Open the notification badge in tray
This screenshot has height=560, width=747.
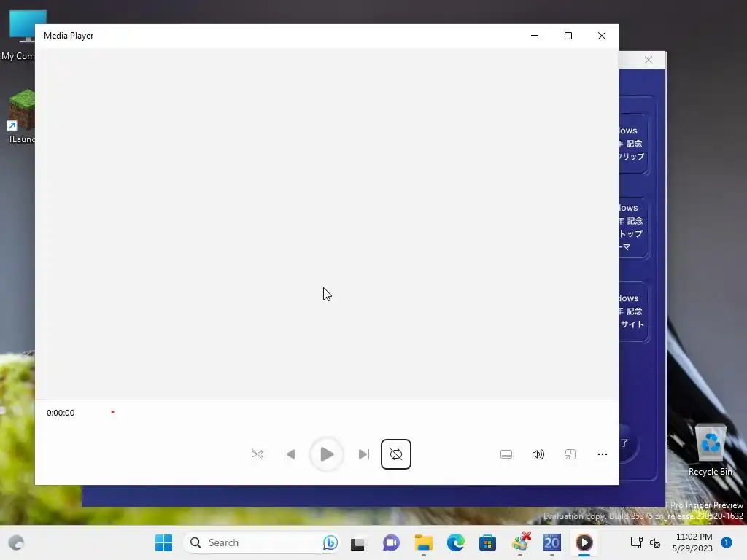click(x=727, y=542)
